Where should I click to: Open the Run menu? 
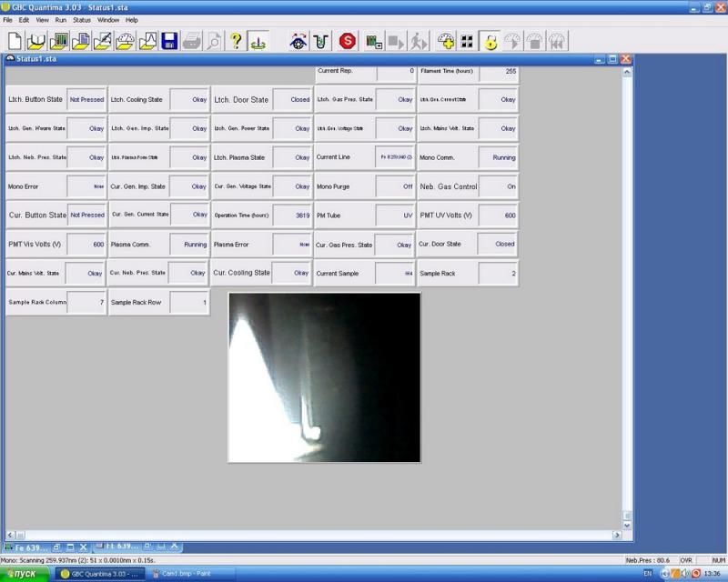point(61,20)
